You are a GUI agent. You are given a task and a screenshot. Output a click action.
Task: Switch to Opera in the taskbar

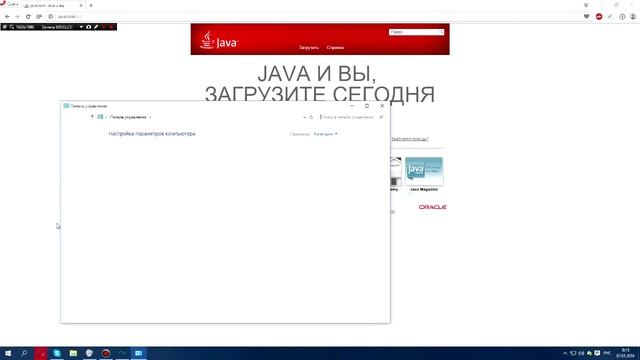[40, 353]
